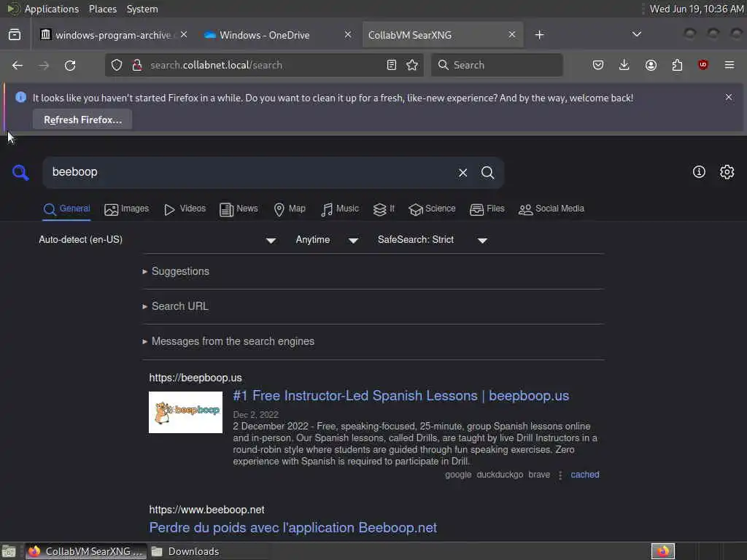Open Free Instructor-Led Spanish Lessons result
Image resolution: width=747 pixels, height=560 pixels.
tap(400, 396)
